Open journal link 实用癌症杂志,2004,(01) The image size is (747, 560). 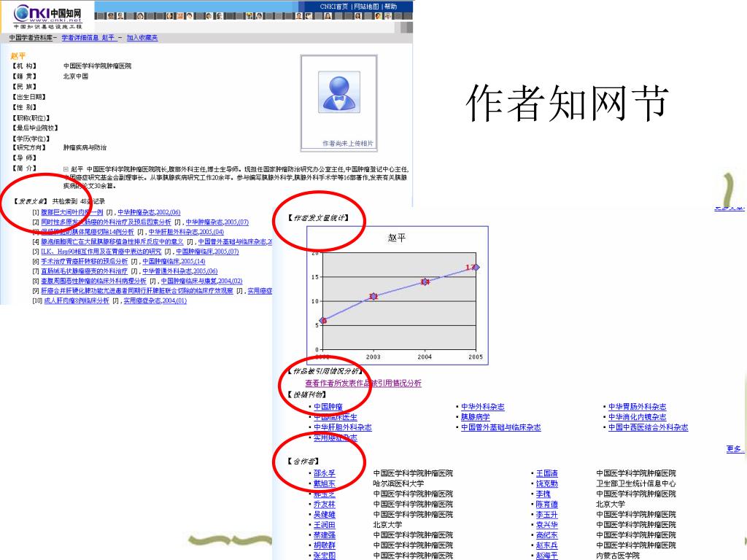point(155,300)
